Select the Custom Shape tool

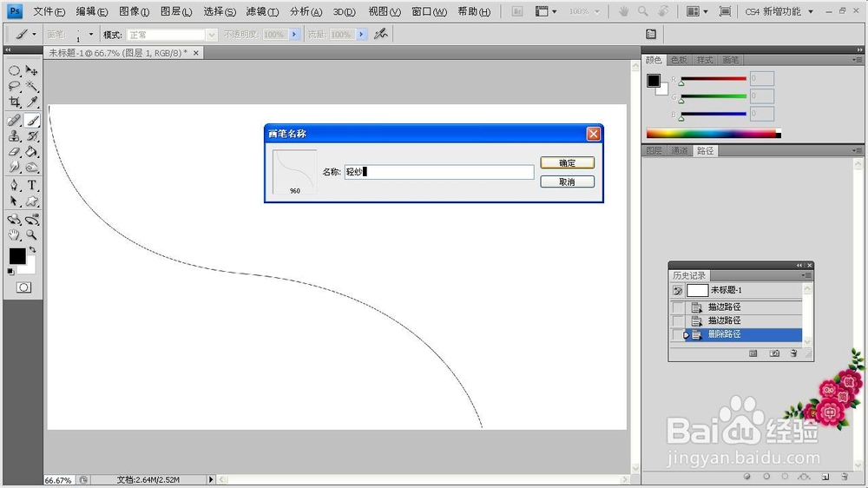(31, 201)
